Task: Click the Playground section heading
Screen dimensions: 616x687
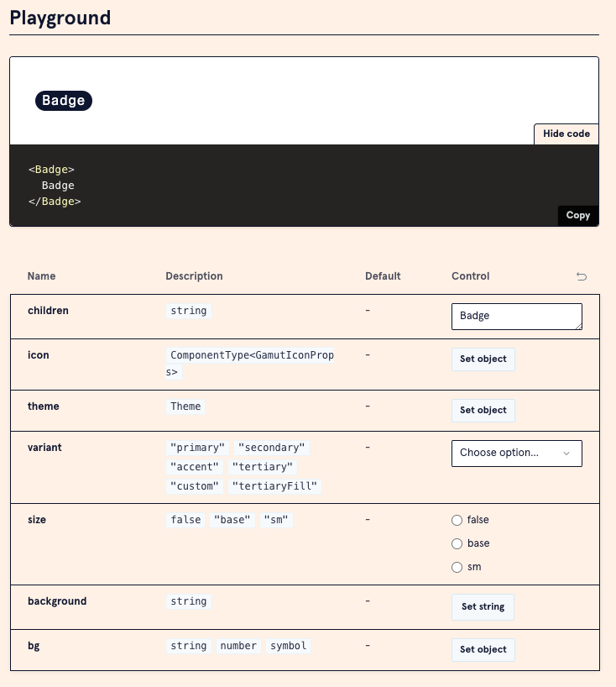Action: (60, 17)
